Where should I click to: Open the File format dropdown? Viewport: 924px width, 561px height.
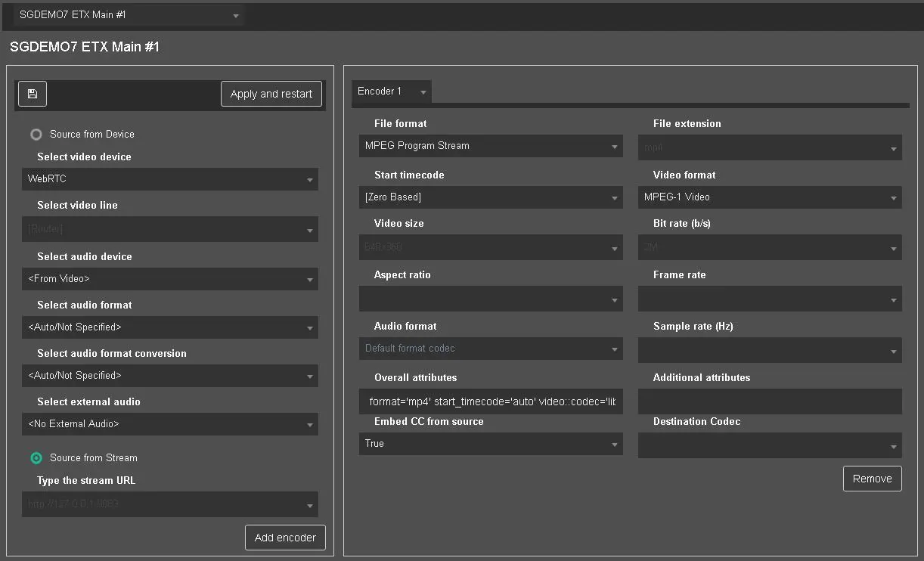click(x=490, y=146)
